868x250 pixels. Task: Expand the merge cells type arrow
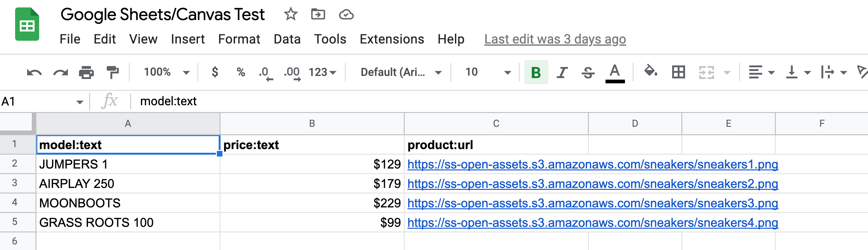tap(727, 73)
